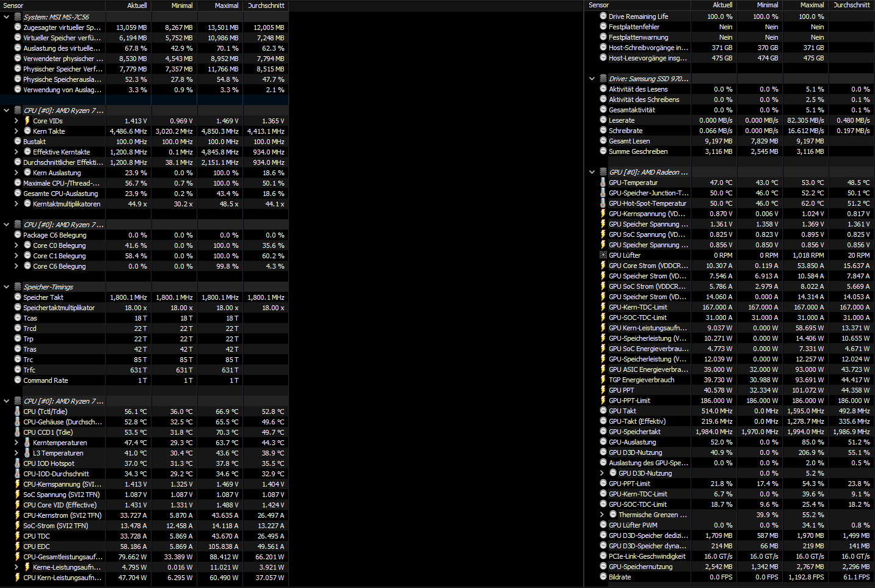Click the icon next to Command Rate

[x=18, y=380]
